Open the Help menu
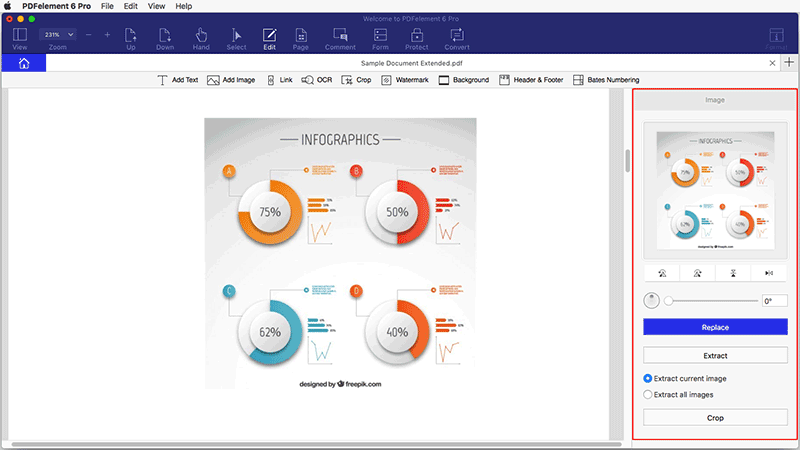Viewport: 800px width, 450px height. point(184,6)
